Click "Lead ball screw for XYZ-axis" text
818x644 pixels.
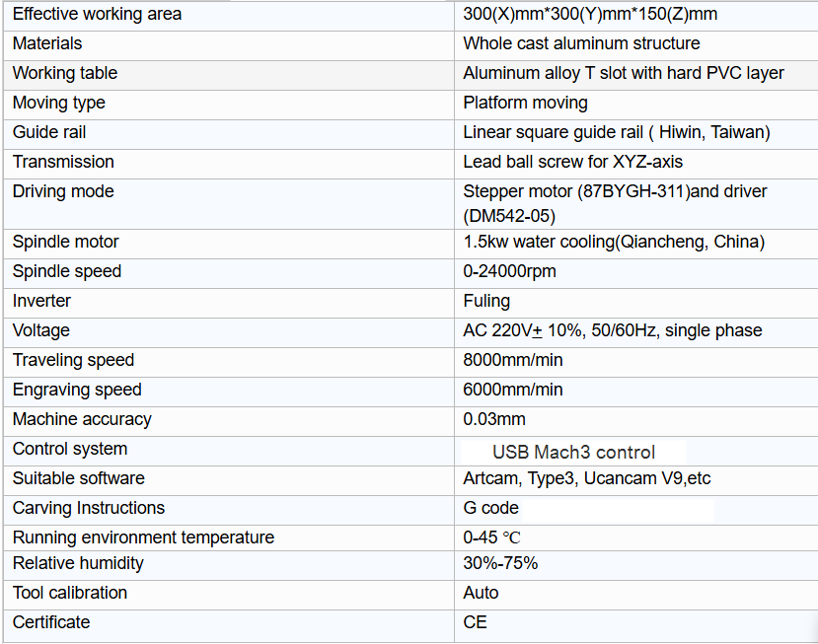572,162
